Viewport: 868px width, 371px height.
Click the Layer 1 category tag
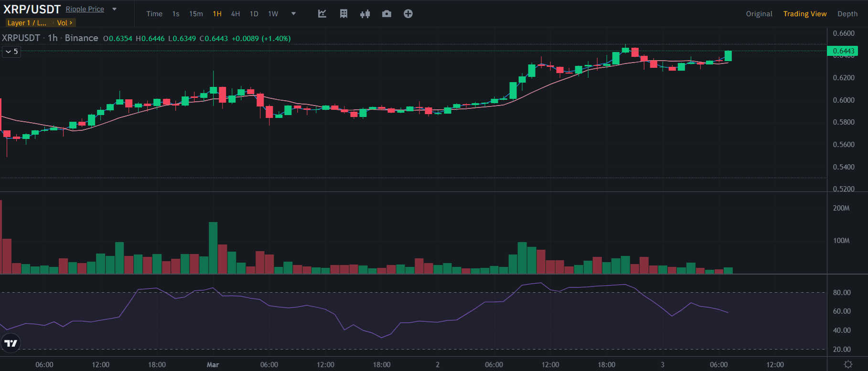pos(27,23)
